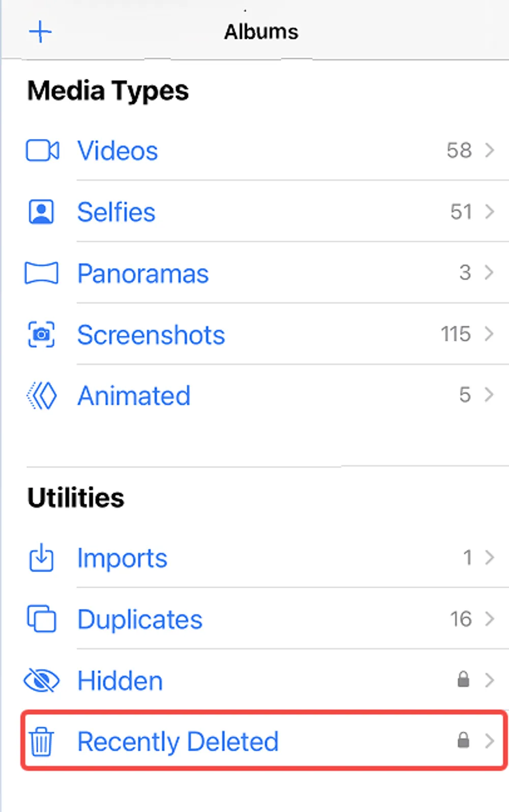Click the Recently Deleted trash icon
509x812 pixels.
tap(41, 741)
